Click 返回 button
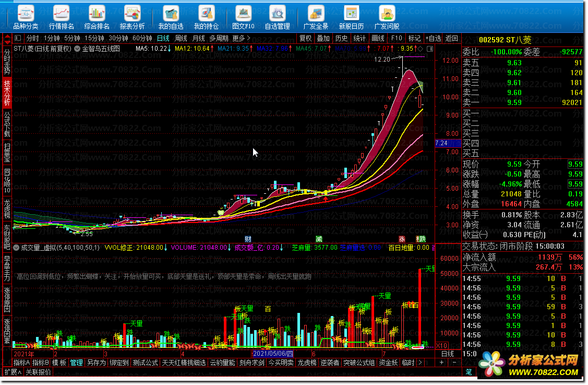 (x=451, y=38)
